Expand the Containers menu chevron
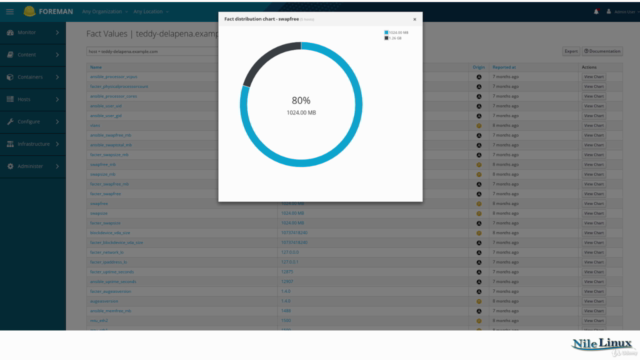The height and width of the screenshot is (360, 640). tap(57, 77)
